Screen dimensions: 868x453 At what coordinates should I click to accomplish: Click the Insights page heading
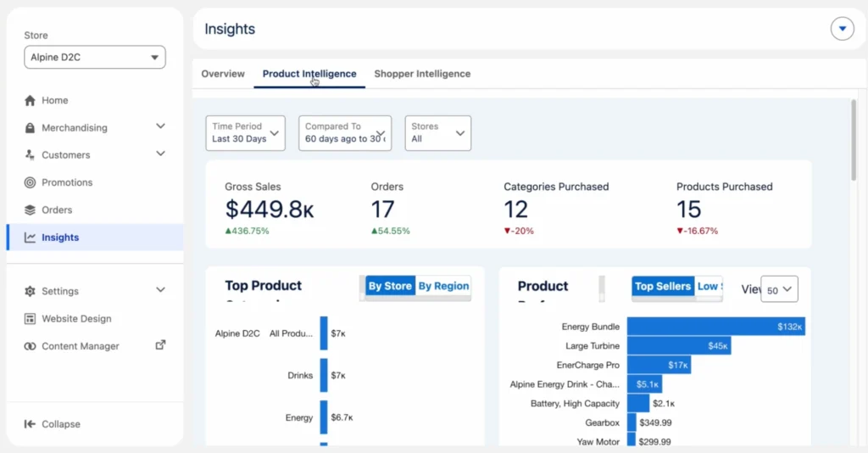pyautogui.click(x=230, y=29)
